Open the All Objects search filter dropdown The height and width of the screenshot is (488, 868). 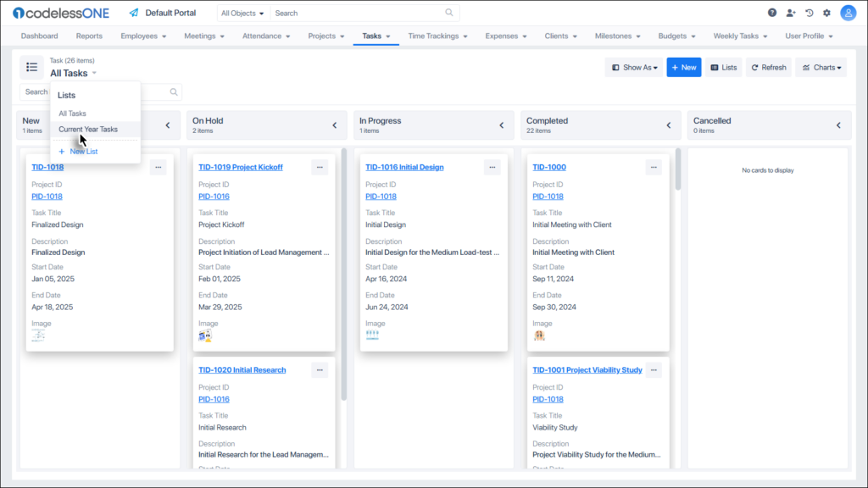tap(242, 14)
